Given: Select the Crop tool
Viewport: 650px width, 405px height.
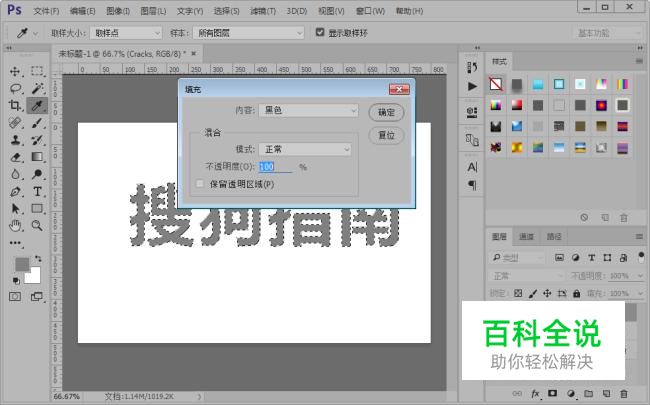Looking at the screenshot, I should 15,105.
